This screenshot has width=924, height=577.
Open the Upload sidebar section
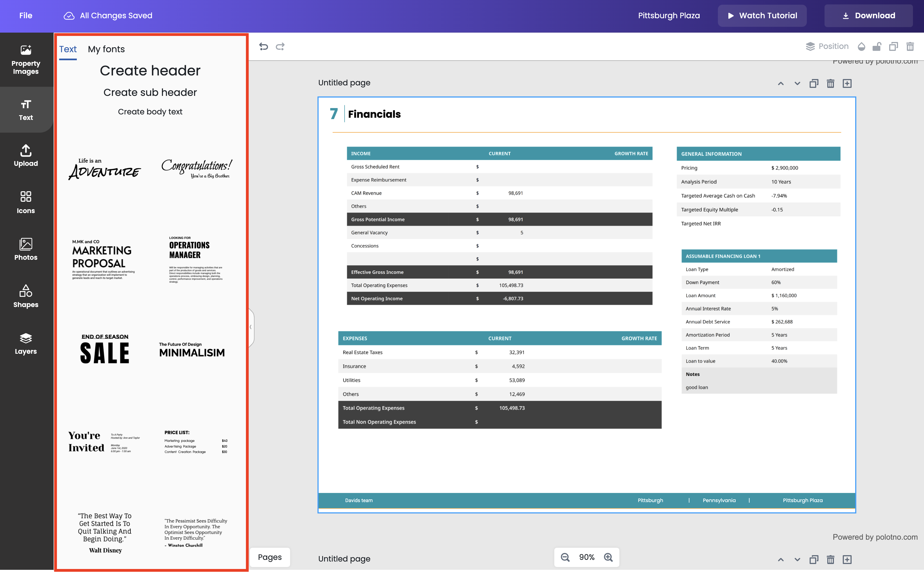pyautogui.click(x=26, y=155)
